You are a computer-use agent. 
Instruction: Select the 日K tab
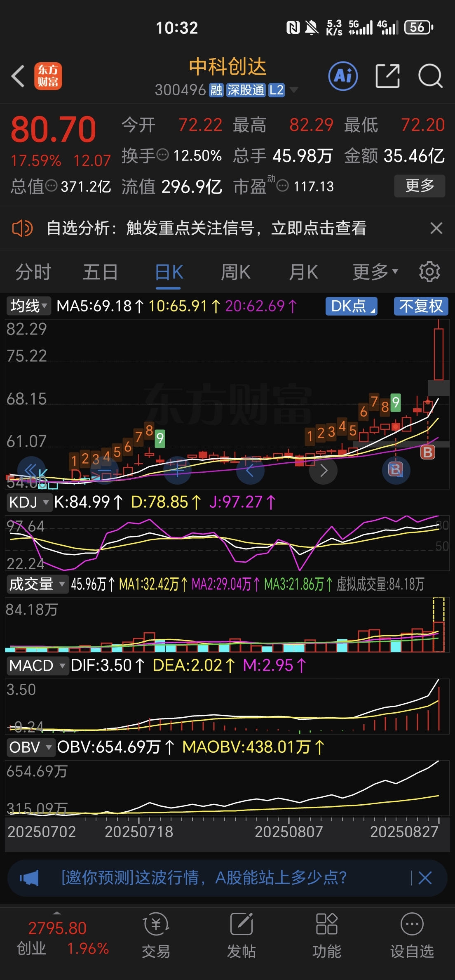tap(169, 272)
